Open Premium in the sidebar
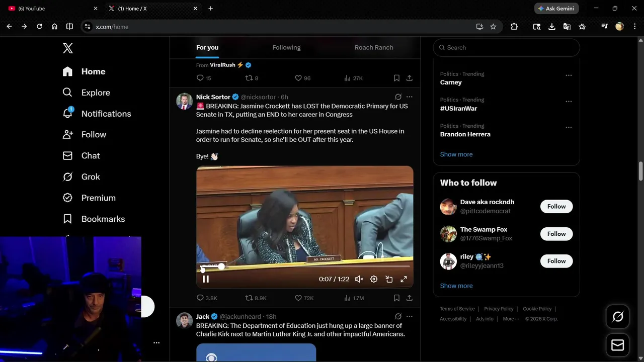This screenshot has width=644, height=362. tap(89, 198)
